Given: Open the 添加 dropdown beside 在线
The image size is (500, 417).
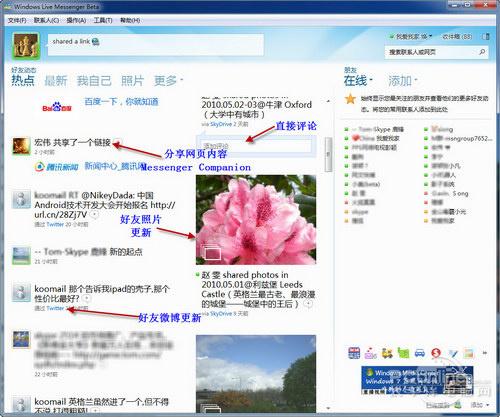Looking at the screenshot, I should pos(403,80).
